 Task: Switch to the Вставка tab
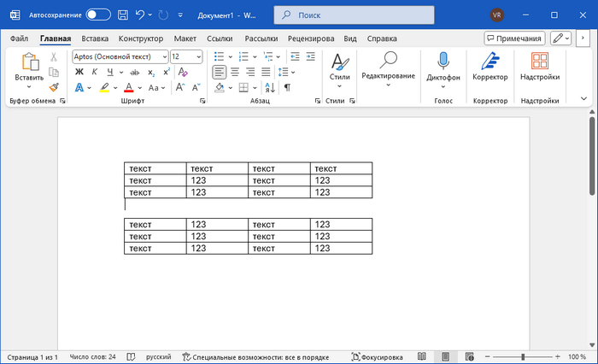tap(95, 38)
